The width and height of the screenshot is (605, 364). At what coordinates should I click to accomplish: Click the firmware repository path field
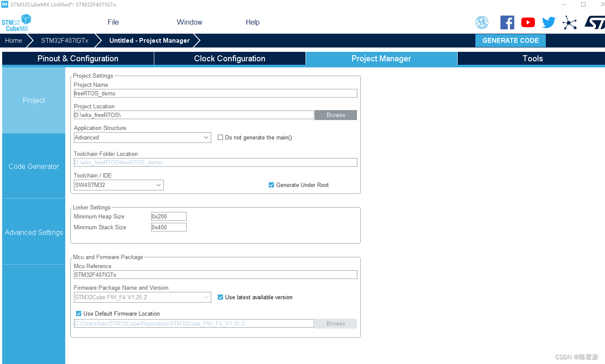point(194,323)
